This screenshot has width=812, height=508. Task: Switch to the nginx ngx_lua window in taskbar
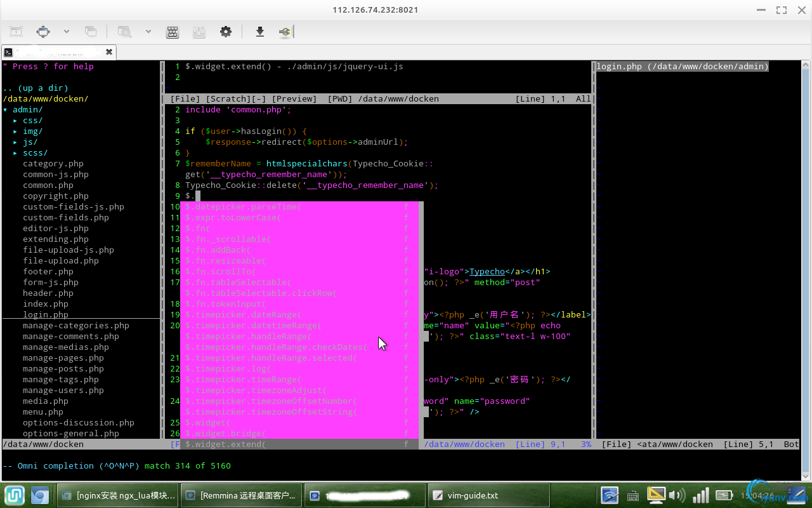118,495
